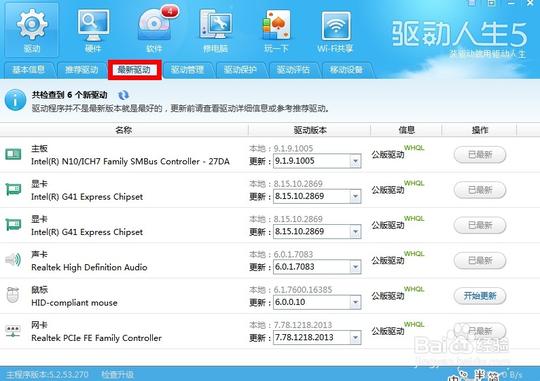Viewport: 540px width, 381px height.
Task: Click the 名称 column header
Action: [124, 130]
